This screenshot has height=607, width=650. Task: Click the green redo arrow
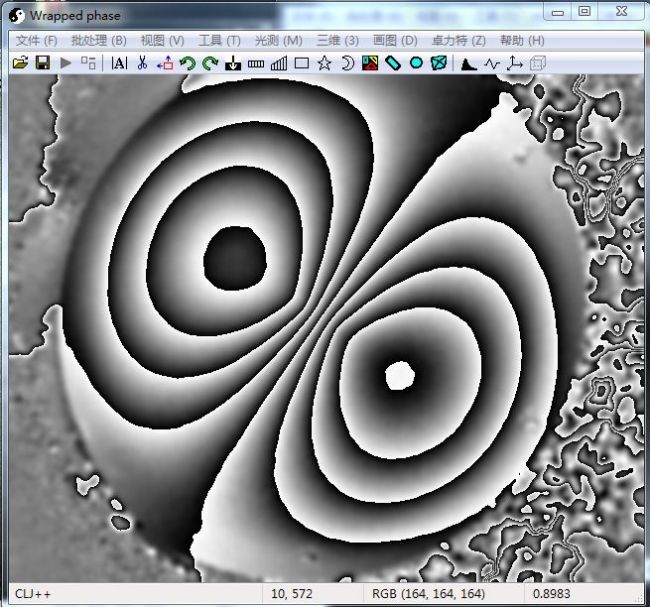210,63
